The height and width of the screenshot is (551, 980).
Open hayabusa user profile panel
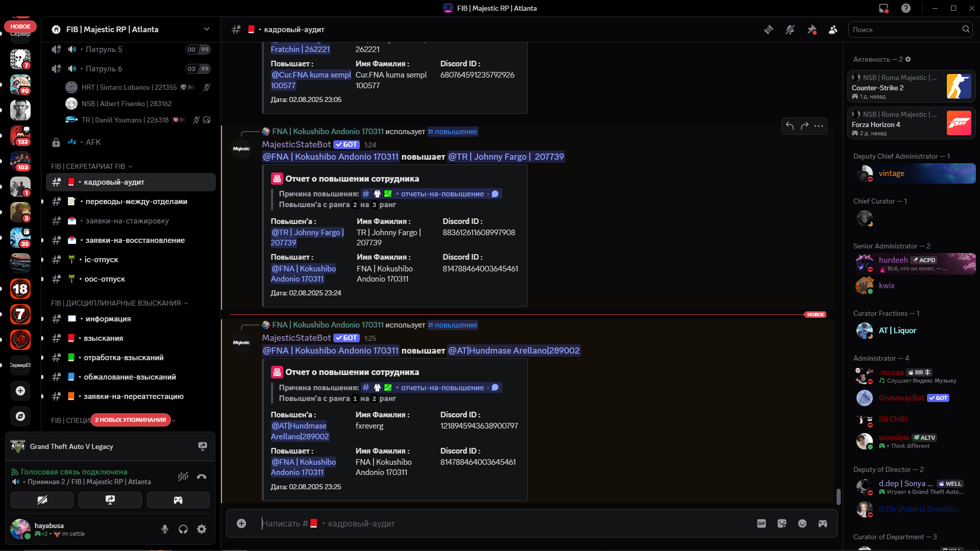tap(60, 529)
